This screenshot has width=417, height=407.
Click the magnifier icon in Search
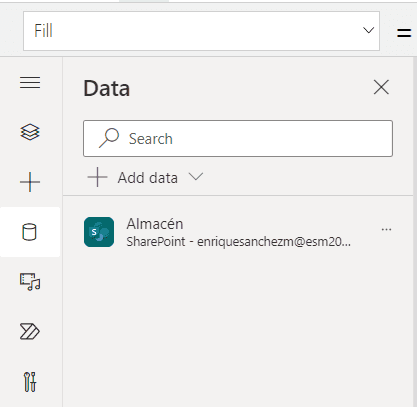[x=109, y=138]
